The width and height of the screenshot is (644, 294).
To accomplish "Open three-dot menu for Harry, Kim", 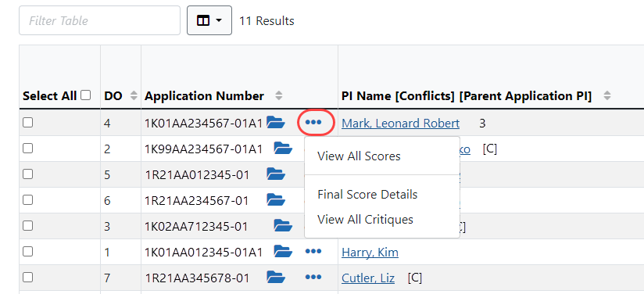I will pyautogui.click(x=313, y=251).
